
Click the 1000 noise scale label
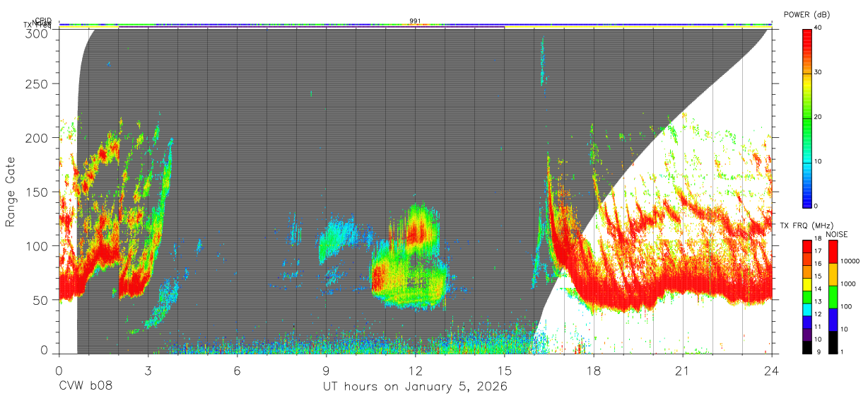pyautogui.click(x=850, y=284)
